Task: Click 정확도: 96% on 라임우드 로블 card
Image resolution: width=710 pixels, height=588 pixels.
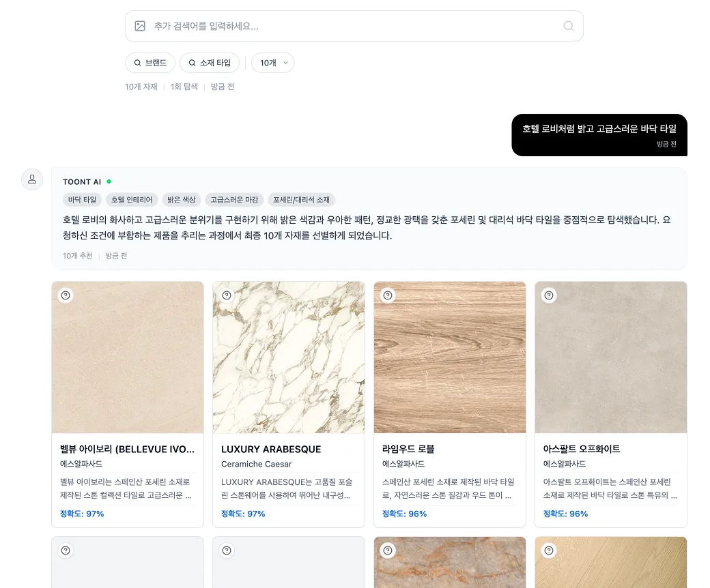Action: pyautogui.click(x=404, y=514)
